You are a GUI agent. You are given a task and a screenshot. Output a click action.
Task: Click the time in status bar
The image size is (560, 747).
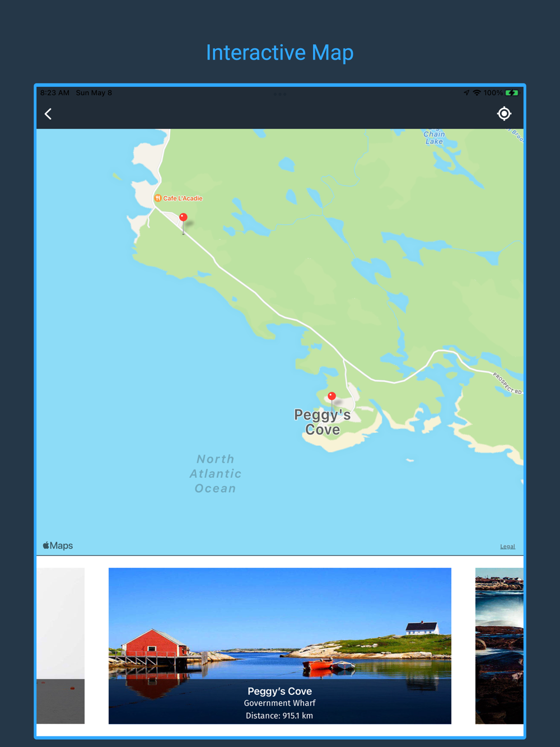55,93
